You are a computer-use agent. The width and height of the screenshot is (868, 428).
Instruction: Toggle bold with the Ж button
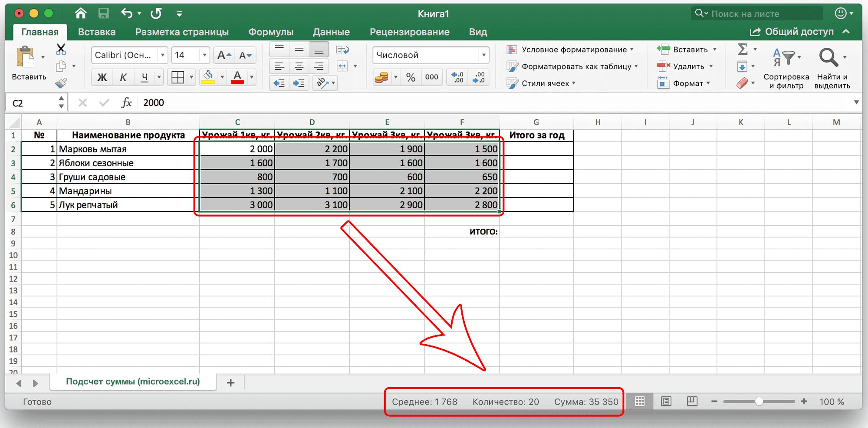click(102, 77)
